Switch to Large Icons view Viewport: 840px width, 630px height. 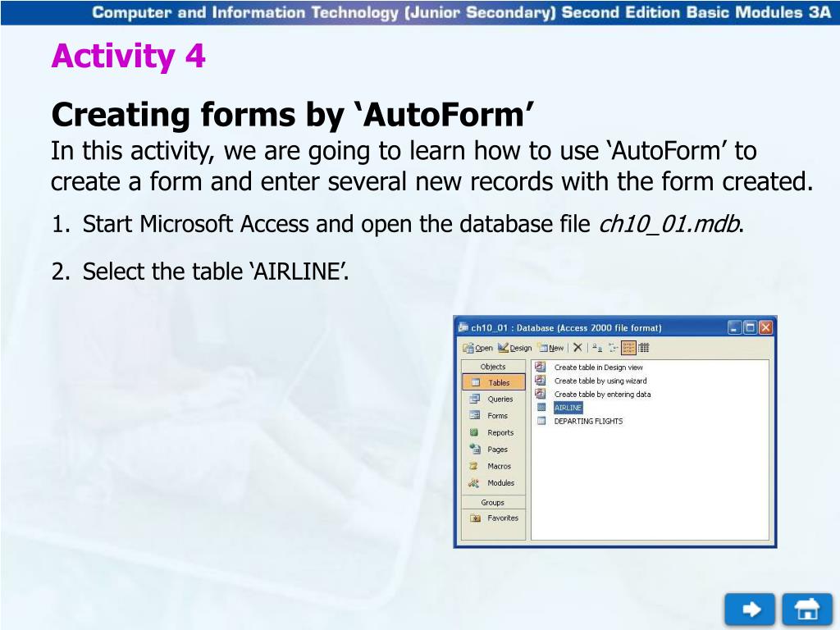[597, 348]
